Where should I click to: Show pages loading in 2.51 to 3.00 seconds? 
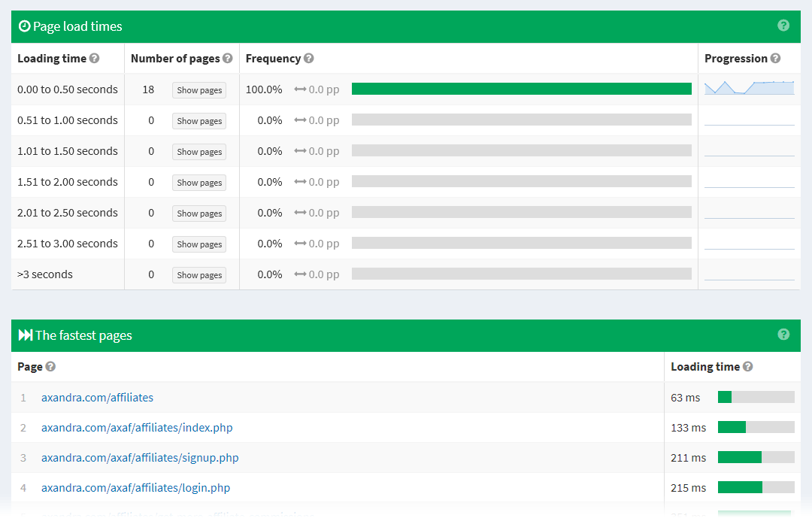click(x=198, y=244)
